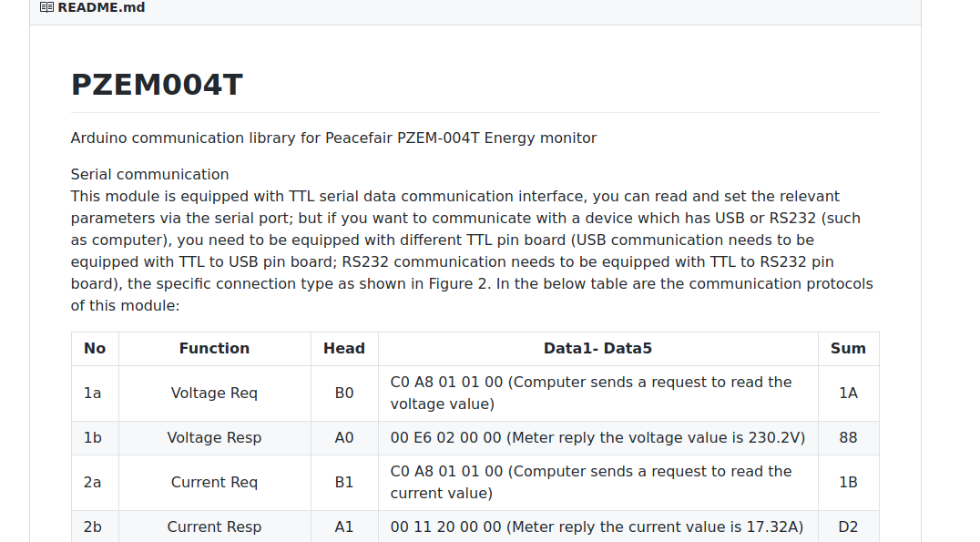Click the PZEM004T main heading
The width and height of the screenshot is (980, 542).
pos(157,85)
